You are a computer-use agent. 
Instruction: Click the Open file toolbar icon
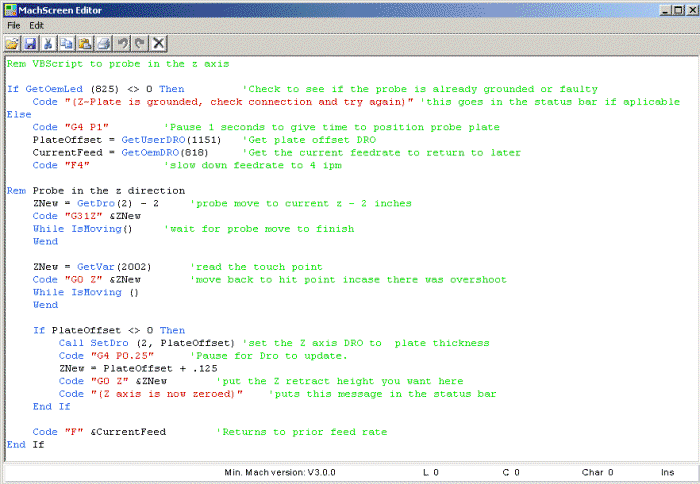[13, 43]
